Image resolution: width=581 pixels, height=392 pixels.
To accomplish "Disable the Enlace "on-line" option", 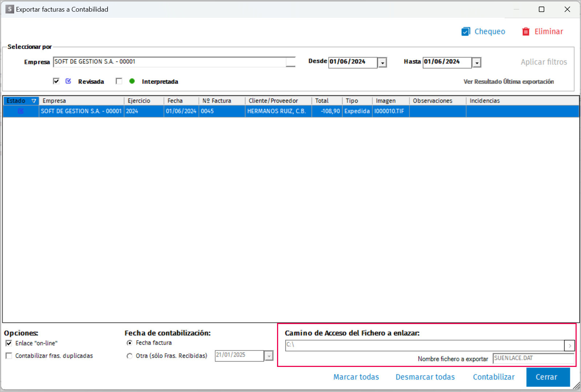I will pos(9,343).
